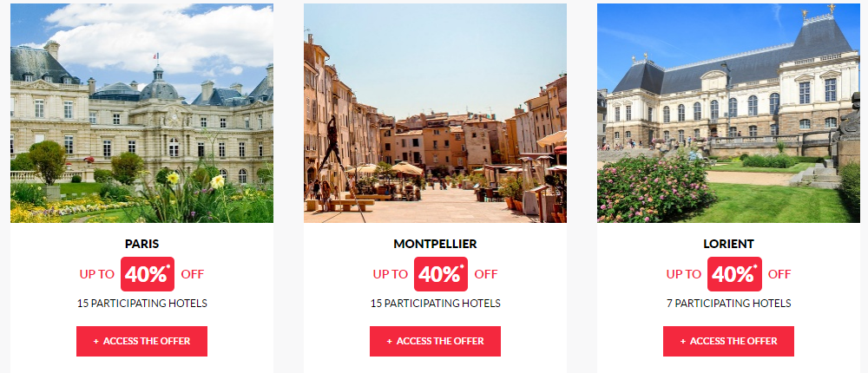The height and width of the screenshot is (373, 868).
Task: Select the LORIENT destination title
Action: coord(728,244)
